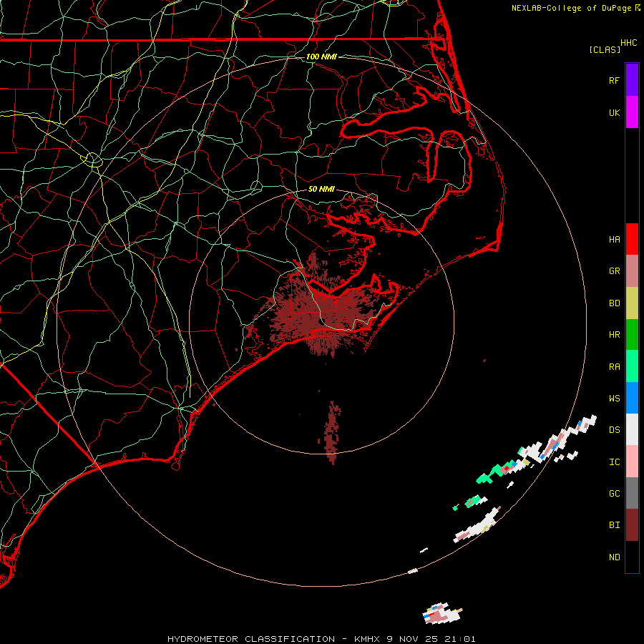Image resolution: width=644 pixels, height=644 pixels.
Task: Click the 50 NMI range ring label
Action: pos(321,189)
